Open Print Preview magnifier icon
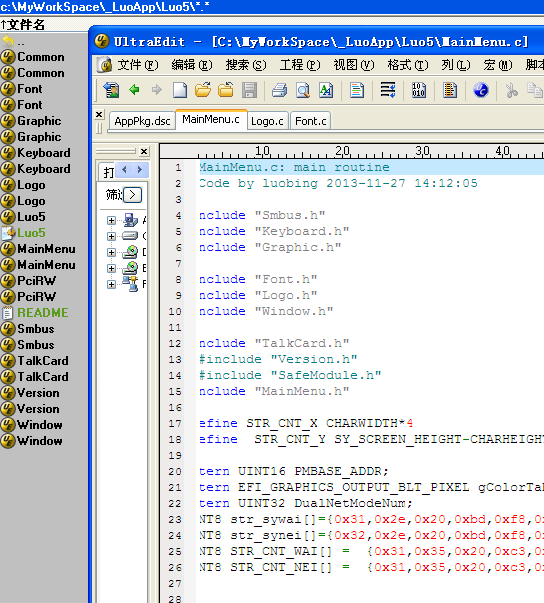This screenshot has width=544, height=603. pyautogui.click(x=303, y=90)
